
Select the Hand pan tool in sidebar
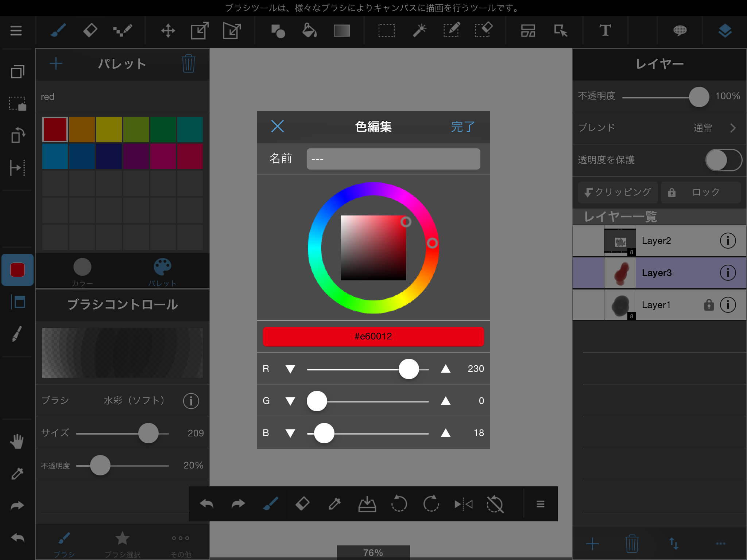pos(17,442)
